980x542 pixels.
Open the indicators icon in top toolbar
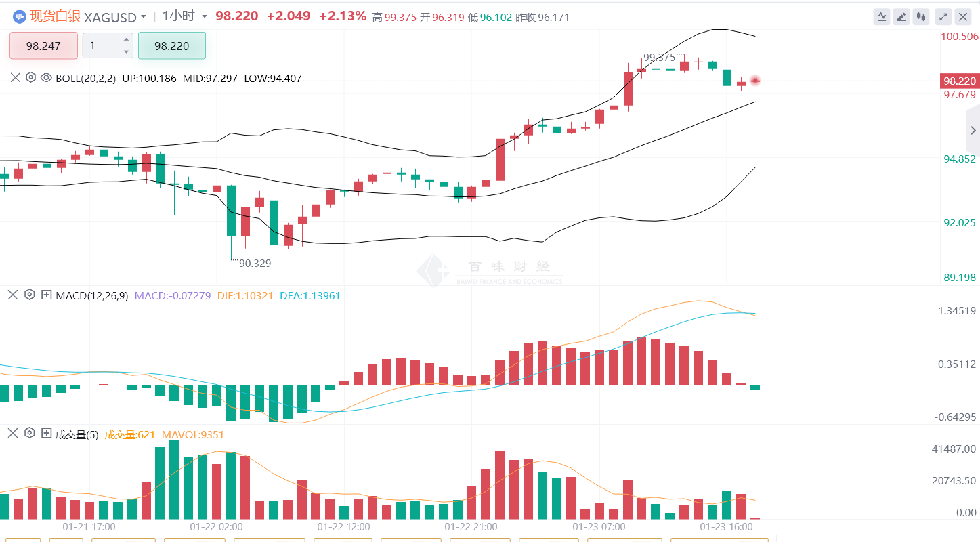coord(882,17)
